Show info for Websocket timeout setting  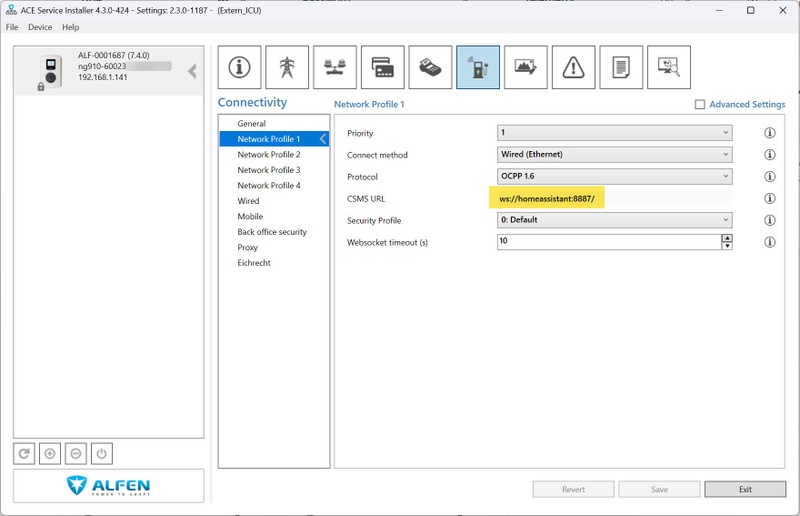[x=770, y=242]
